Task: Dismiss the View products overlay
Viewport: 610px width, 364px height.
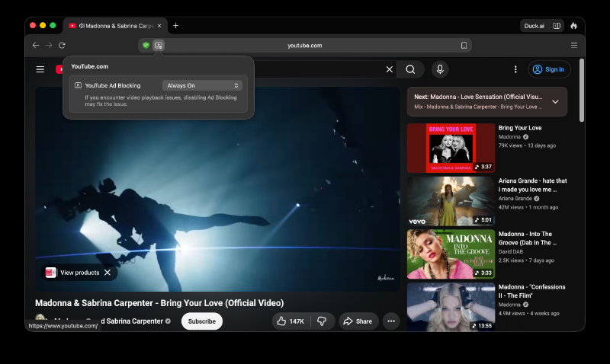Action: tap(108, 273)
